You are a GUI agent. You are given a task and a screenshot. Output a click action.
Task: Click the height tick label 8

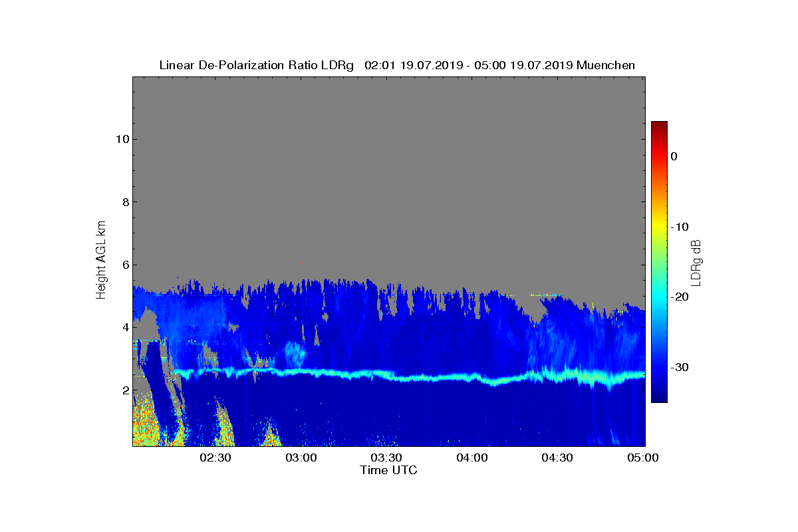[125, 202]
